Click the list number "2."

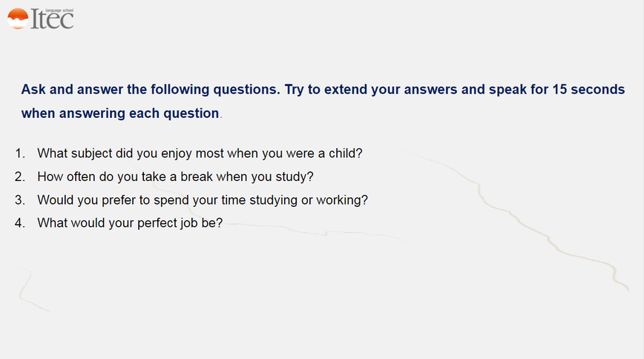click(x=20, y=177)
